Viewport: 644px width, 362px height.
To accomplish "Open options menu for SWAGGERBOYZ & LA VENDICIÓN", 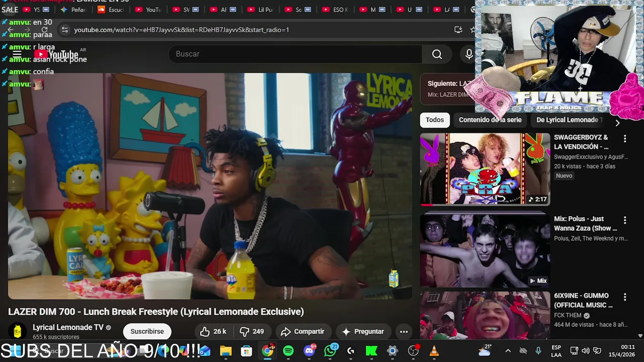I will point(625,138).
